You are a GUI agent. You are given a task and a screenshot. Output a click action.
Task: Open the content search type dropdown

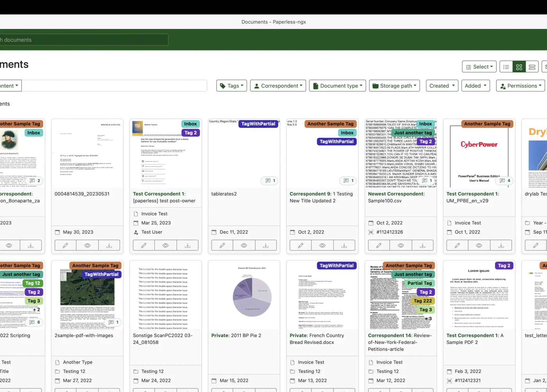11,86
